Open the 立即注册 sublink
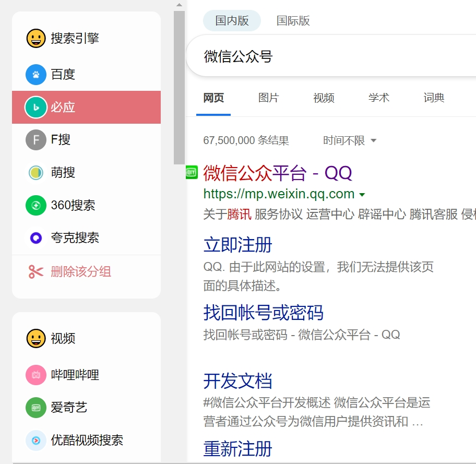 (x=237, y=245)
